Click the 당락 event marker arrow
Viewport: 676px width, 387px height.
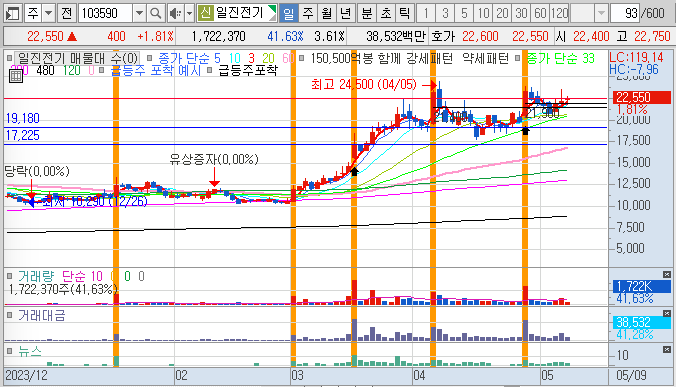pyautogui.click(x=31, y=189)
